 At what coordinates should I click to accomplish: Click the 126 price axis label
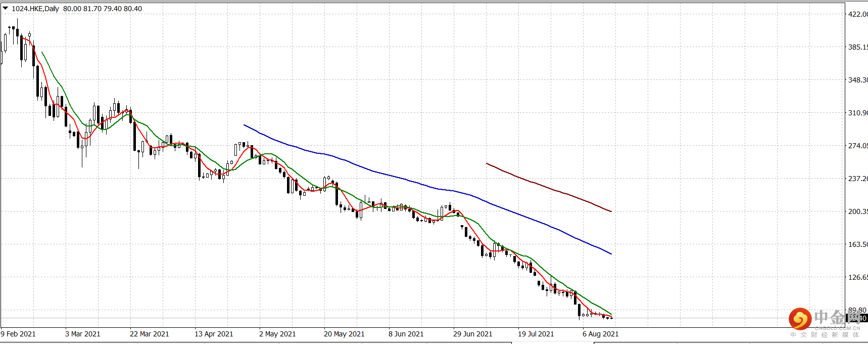coord(858,277)
